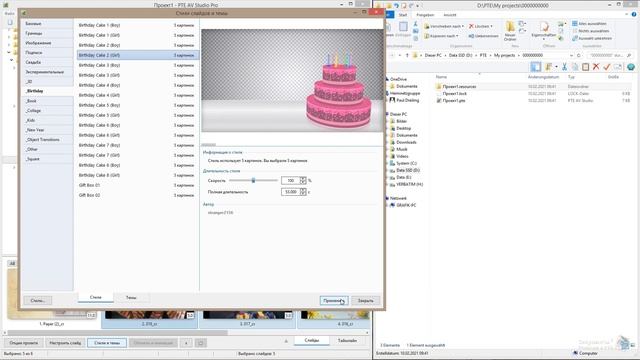
Task: Open the Freigeben ribbon tab in Explorer
Action: coord(425,15)
